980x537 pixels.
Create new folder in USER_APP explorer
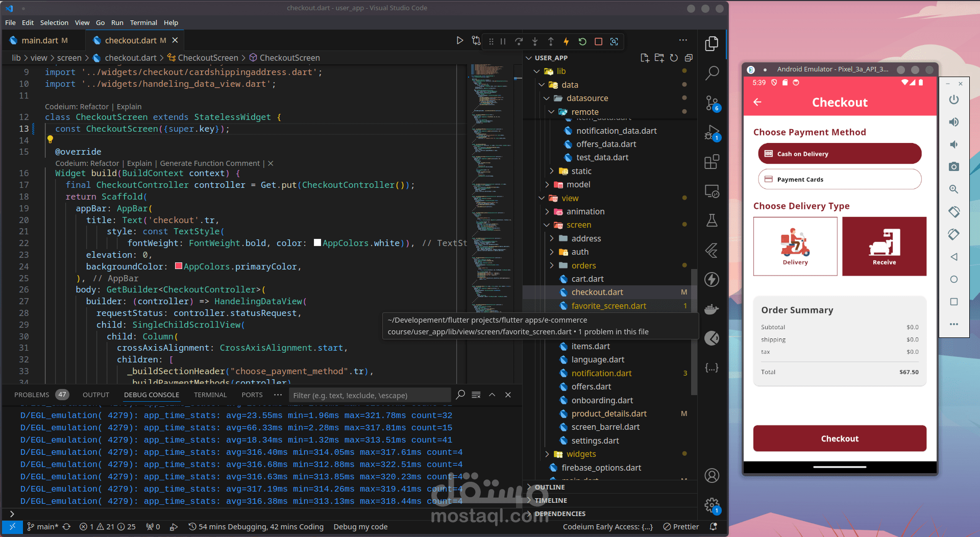[659, 58]
